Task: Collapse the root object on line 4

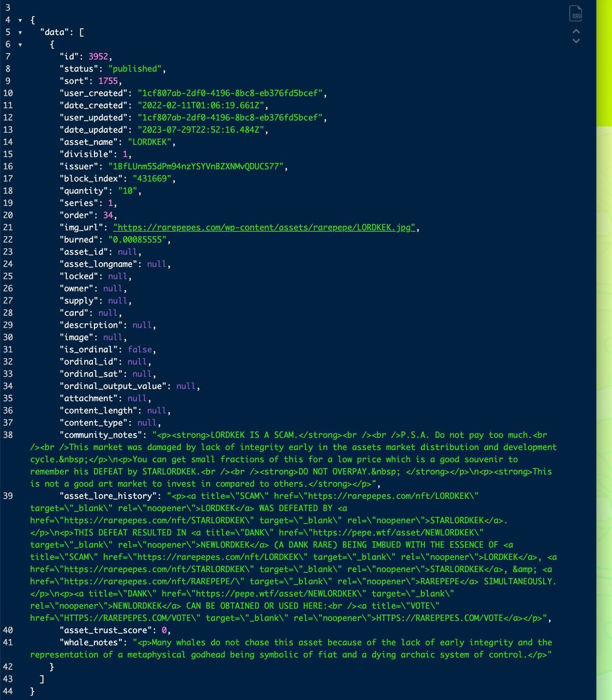Action: (x=20, y=20)
